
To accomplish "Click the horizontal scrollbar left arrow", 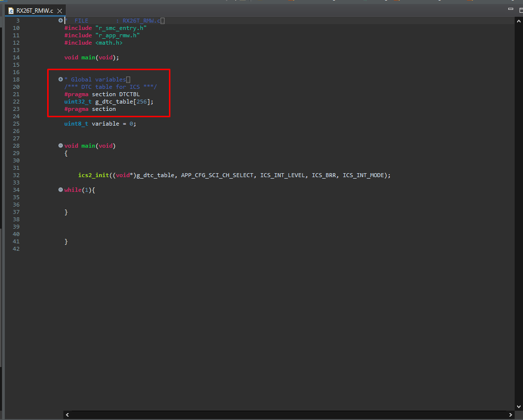I will [x=67, y=415].
